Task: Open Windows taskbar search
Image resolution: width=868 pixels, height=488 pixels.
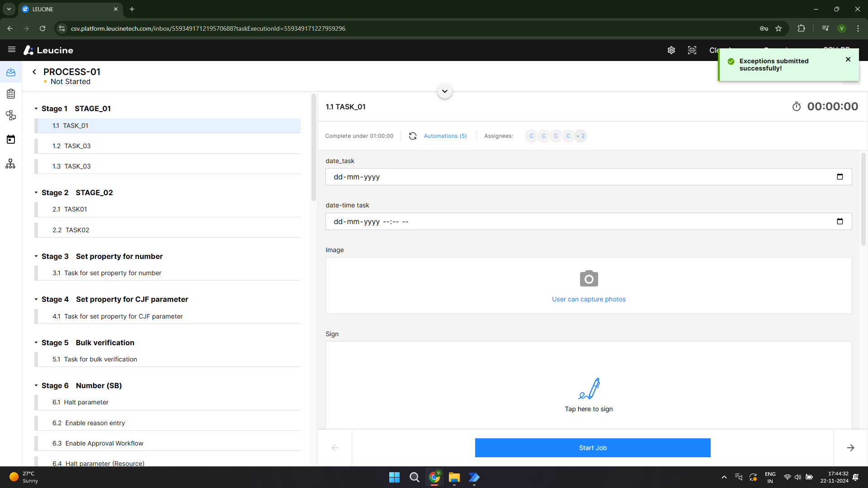Action: (414, 477)
